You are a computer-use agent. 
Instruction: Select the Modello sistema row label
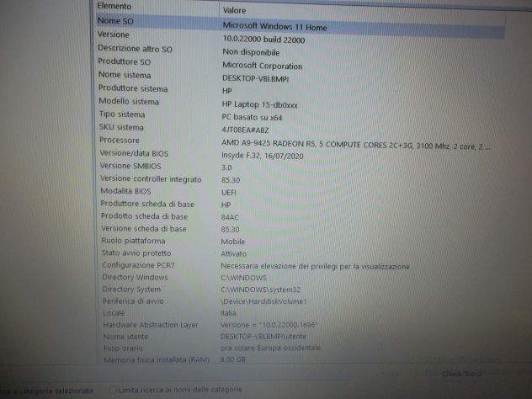coord(129,101)
